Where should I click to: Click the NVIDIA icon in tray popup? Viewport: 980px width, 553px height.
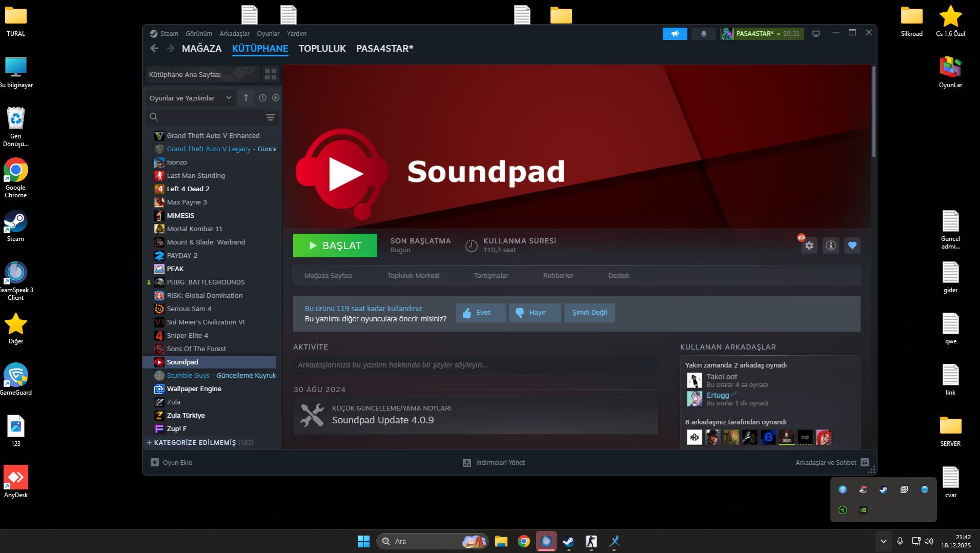(863, 510)
